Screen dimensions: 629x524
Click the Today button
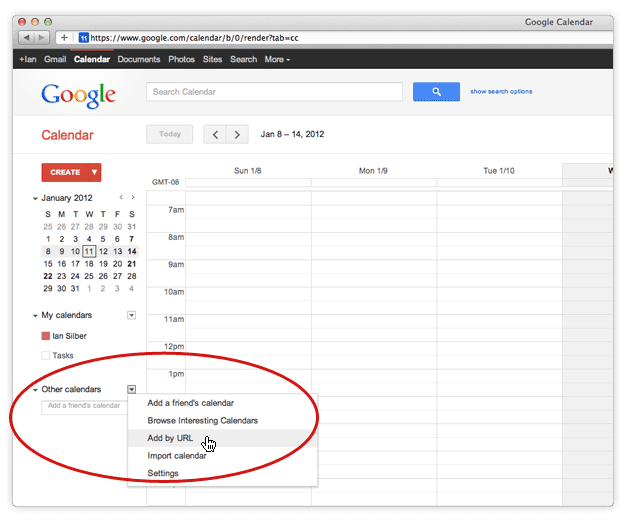click(x=170, y=134)
